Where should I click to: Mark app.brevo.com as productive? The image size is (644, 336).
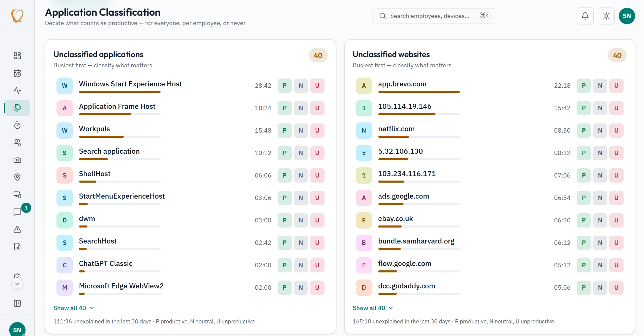tap(584, 86)
